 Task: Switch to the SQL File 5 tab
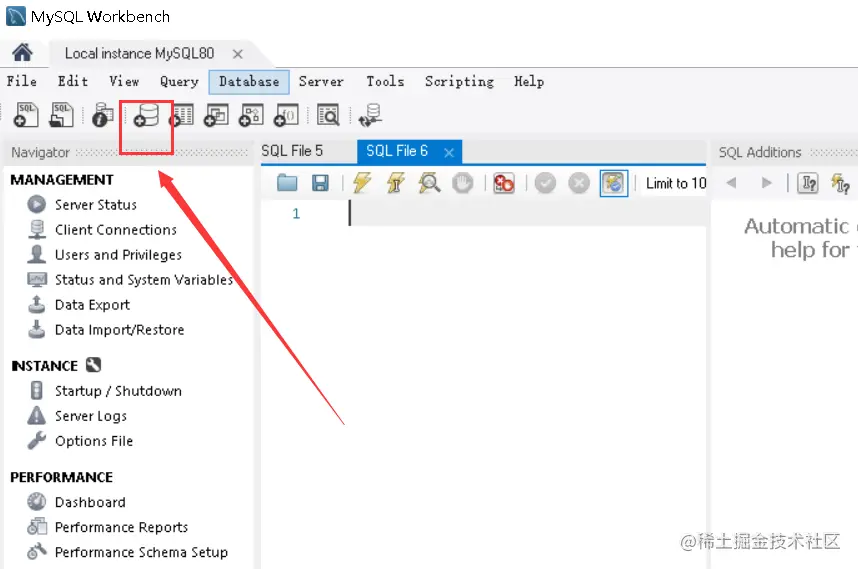pos(292,151)
